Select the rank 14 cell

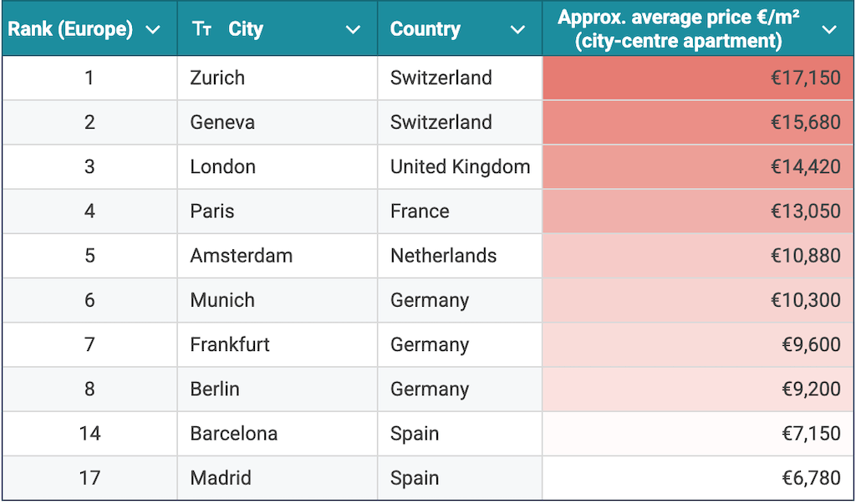89,433
